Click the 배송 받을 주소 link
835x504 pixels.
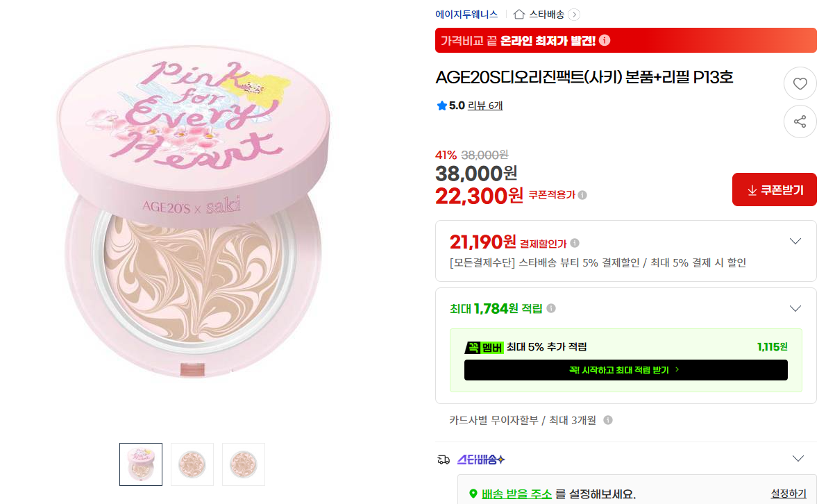coord(517,494)
